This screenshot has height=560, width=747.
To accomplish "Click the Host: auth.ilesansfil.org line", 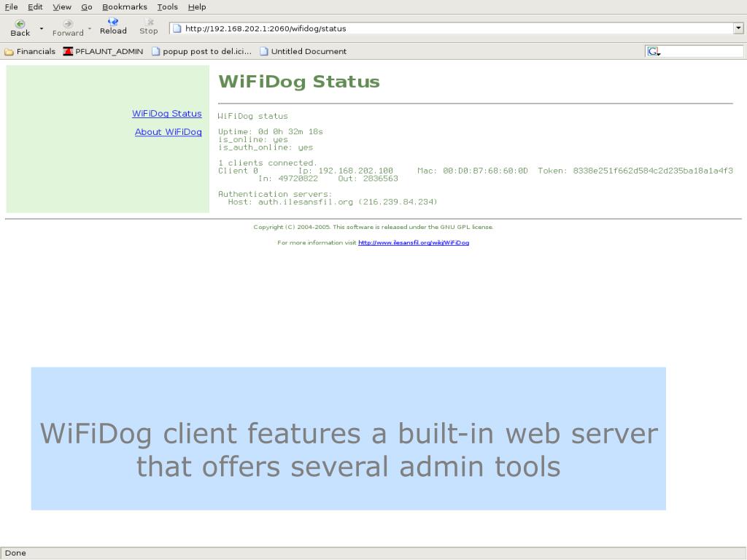I will [x=333, y=202].
